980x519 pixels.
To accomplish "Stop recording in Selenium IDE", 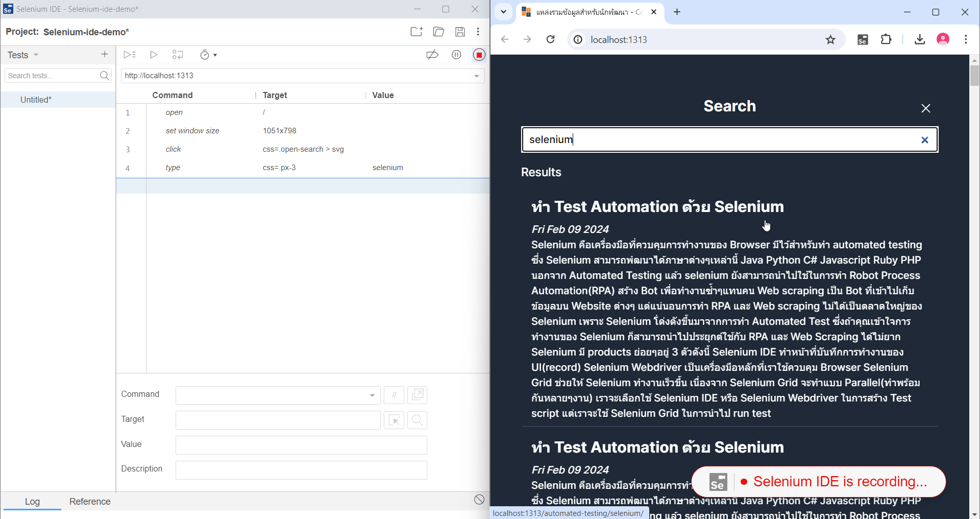I will 479,55.
